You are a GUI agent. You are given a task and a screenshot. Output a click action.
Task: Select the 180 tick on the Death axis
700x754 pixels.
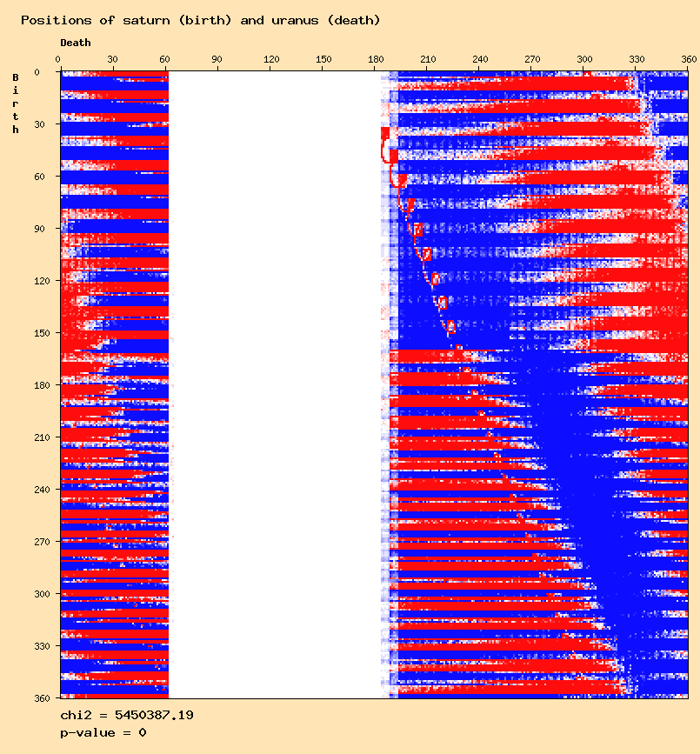click(x=376, y=59)
